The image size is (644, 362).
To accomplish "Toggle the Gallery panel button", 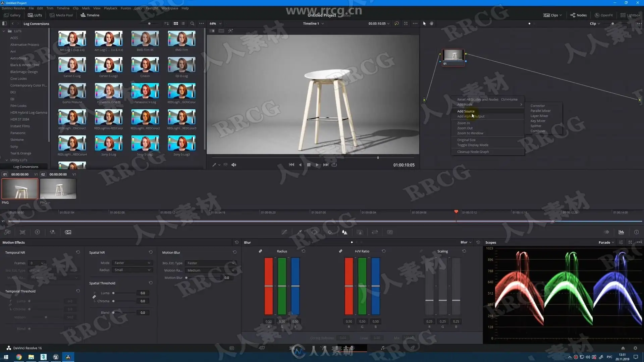I will coord(12,15).
